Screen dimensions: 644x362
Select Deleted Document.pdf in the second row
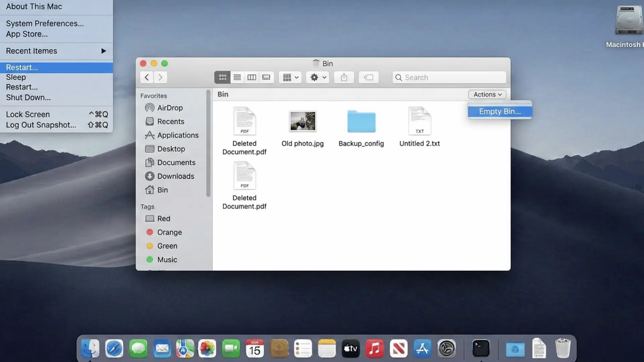[245, 185]
